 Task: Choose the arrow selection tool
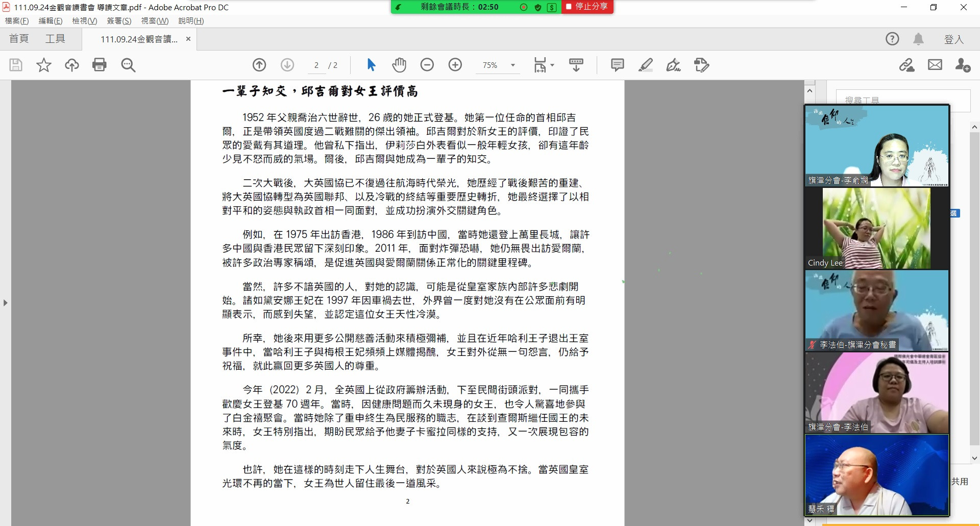coord(371,65)
